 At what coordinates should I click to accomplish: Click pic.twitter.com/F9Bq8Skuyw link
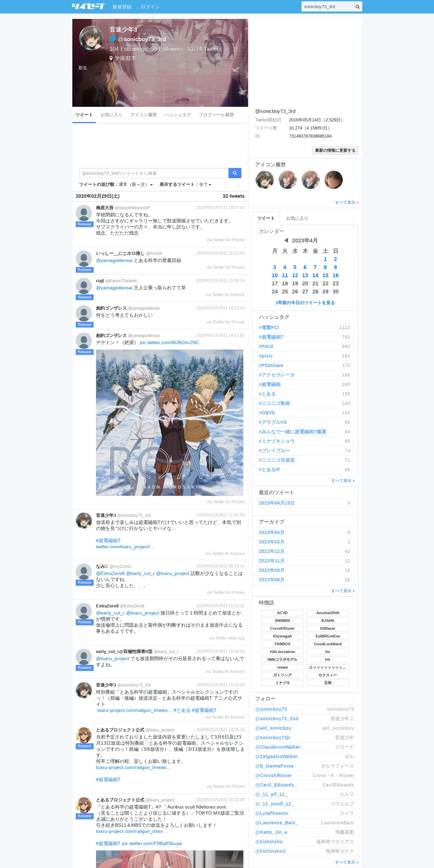152,843
